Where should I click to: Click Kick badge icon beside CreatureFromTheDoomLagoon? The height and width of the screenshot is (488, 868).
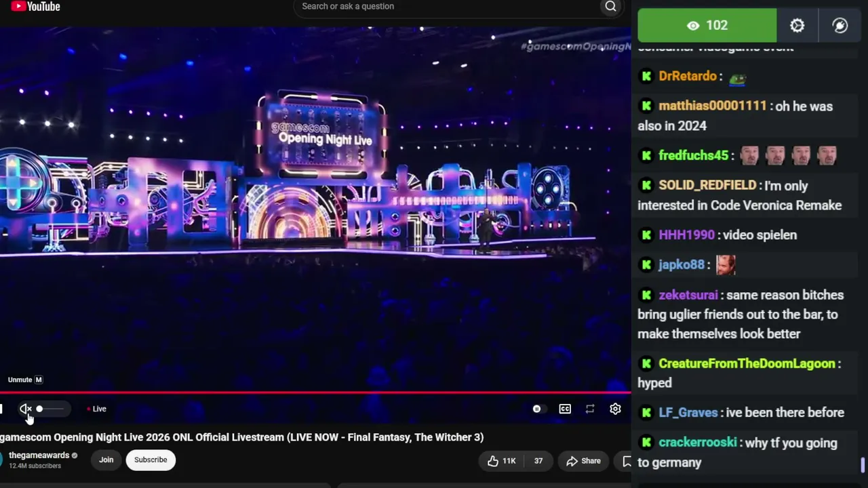646,363
